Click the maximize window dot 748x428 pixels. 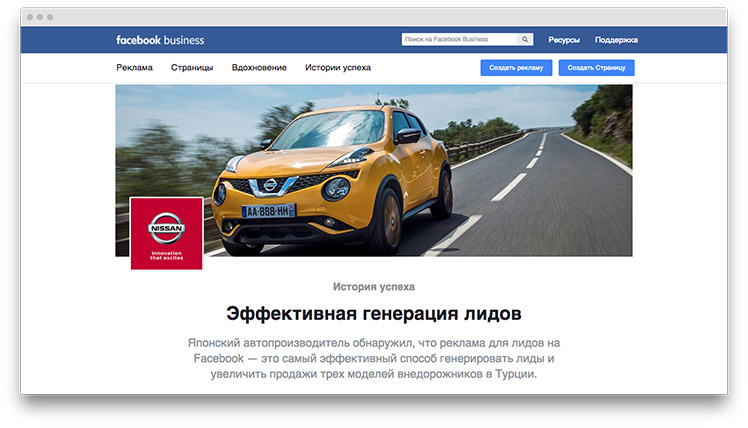click(50, 17)
